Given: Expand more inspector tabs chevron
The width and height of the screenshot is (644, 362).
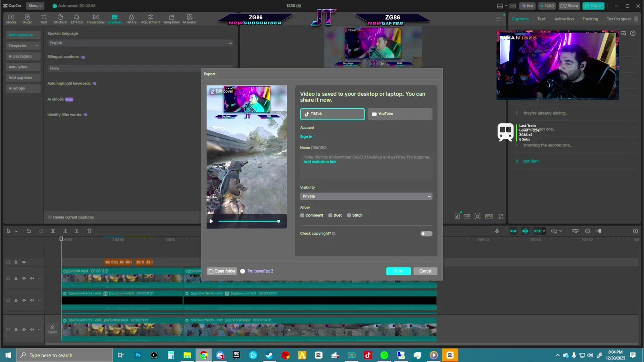Looking at the screenshot, I should tap(636, 19).
